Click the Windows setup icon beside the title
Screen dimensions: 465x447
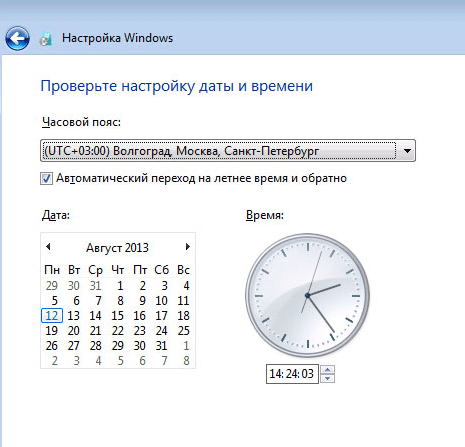[46, 39]
